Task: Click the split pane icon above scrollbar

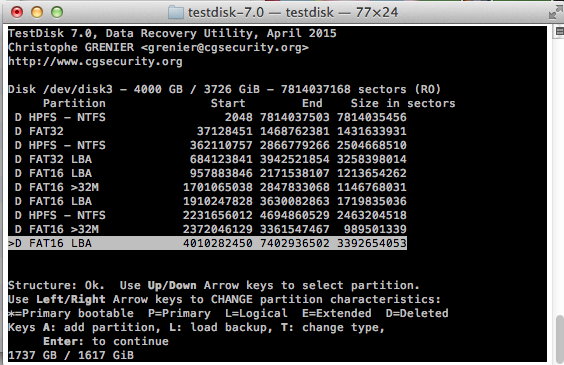Action: 560,31
